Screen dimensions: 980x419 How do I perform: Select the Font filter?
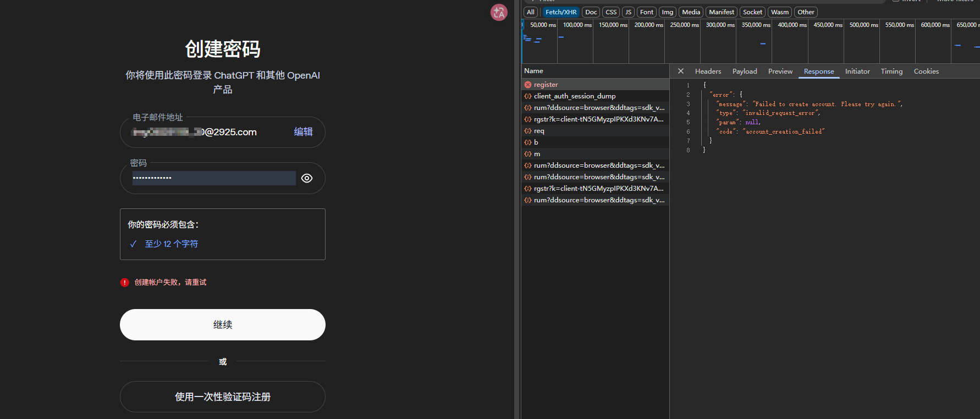coord(647,12)
